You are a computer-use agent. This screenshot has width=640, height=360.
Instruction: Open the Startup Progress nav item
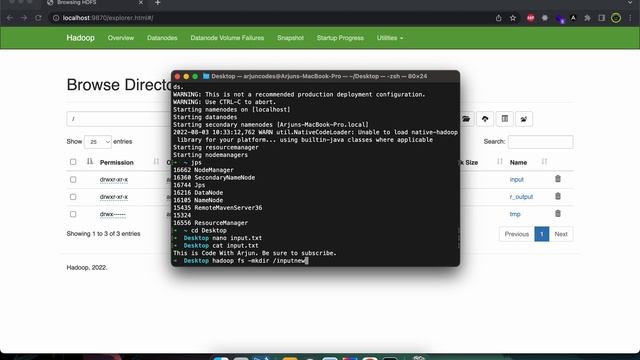click(340, 38)
